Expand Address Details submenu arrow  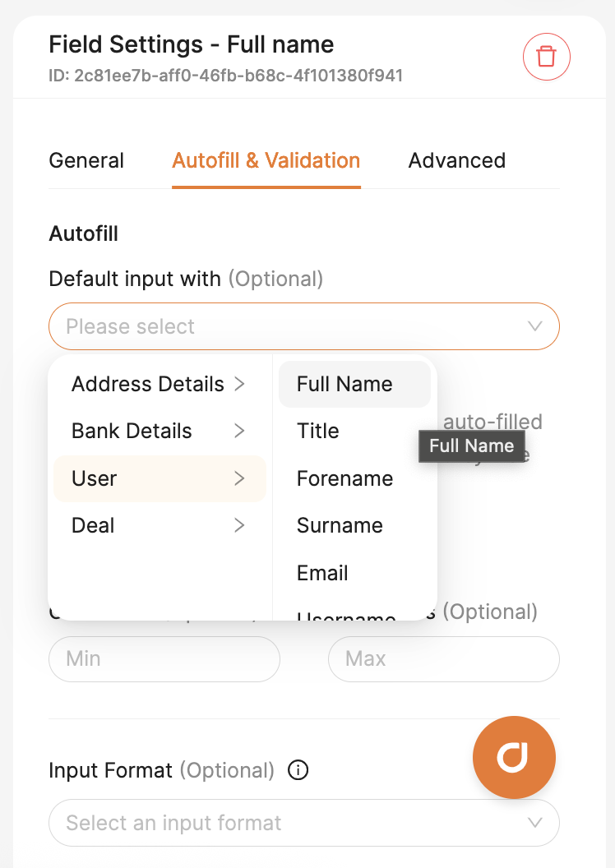239,384
